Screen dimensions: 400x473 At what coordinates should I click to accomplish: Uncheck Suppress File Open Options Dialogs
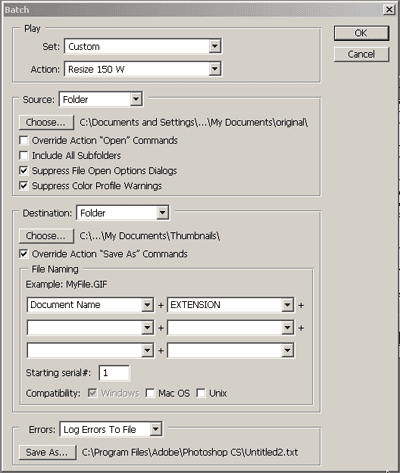click(24, 171)
